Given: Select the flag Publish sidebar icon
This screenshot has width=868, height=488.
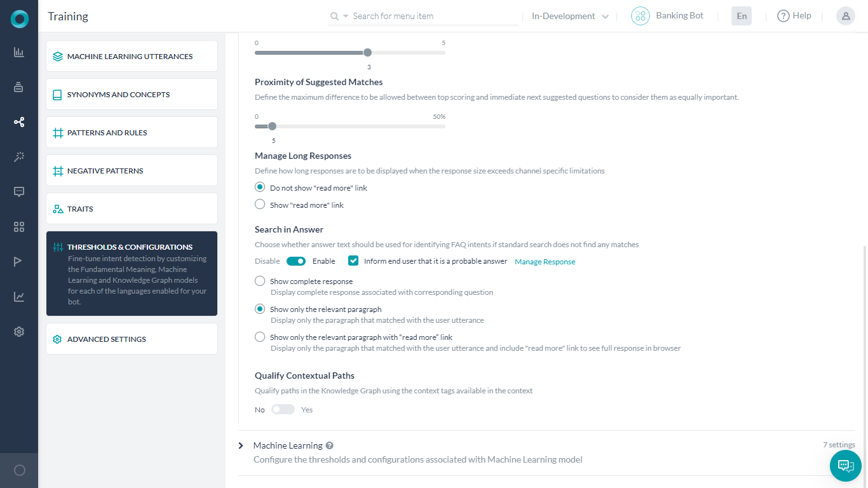Looking at the screenshot, I should (18, 261).
